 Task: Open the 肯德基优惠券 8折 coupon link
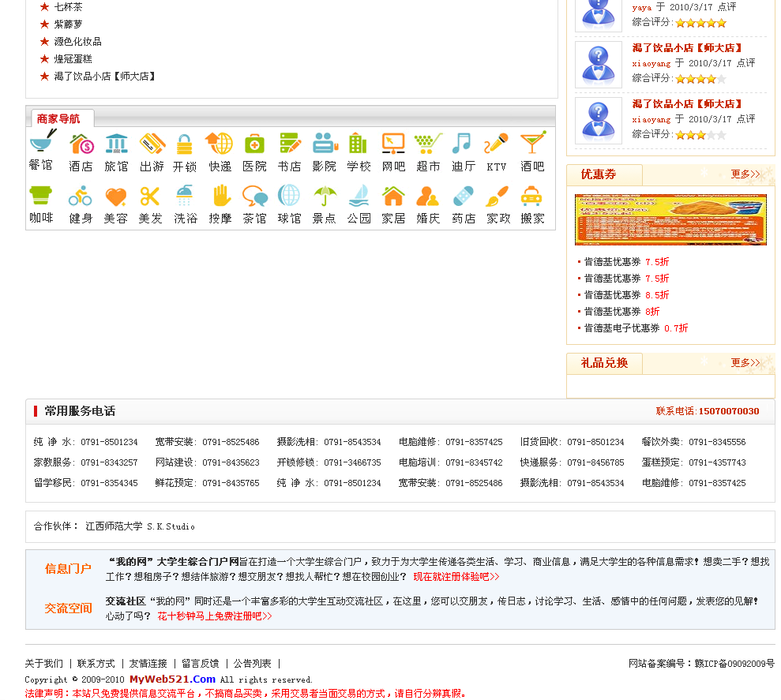621,312
